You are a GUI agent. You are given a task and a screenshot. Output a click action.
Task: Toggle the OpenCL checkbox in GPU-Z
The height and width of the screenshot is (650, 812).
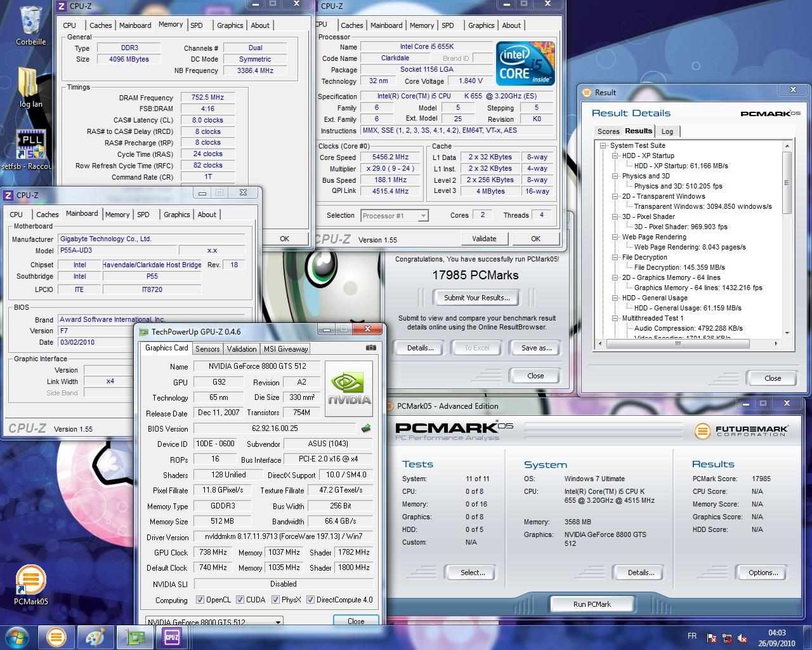(200, 599)
